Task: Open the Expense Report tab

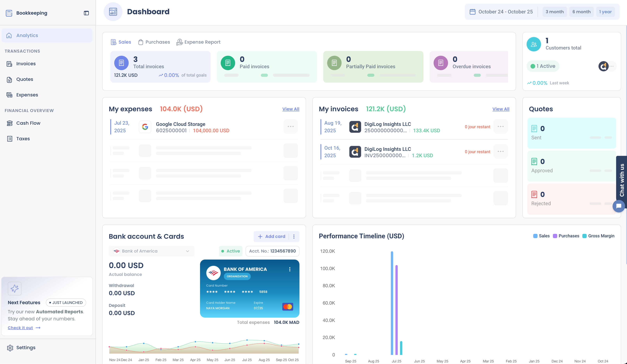Action: pos(198,42)
